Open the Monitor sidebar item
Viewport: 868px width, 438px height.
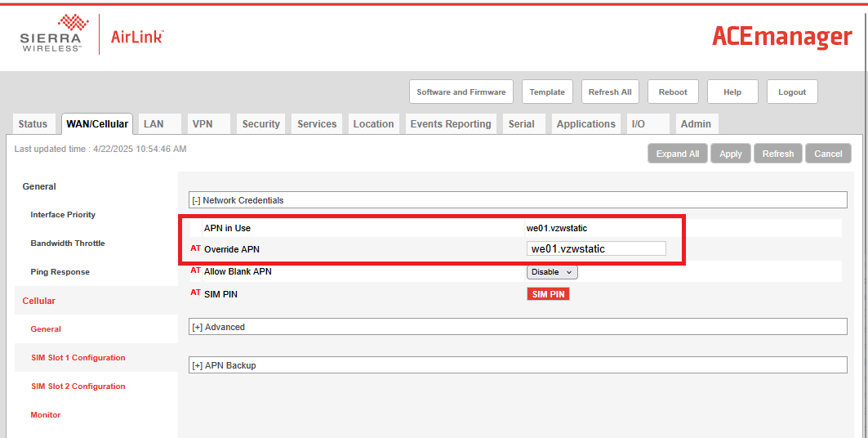click(x=46, y=415)
